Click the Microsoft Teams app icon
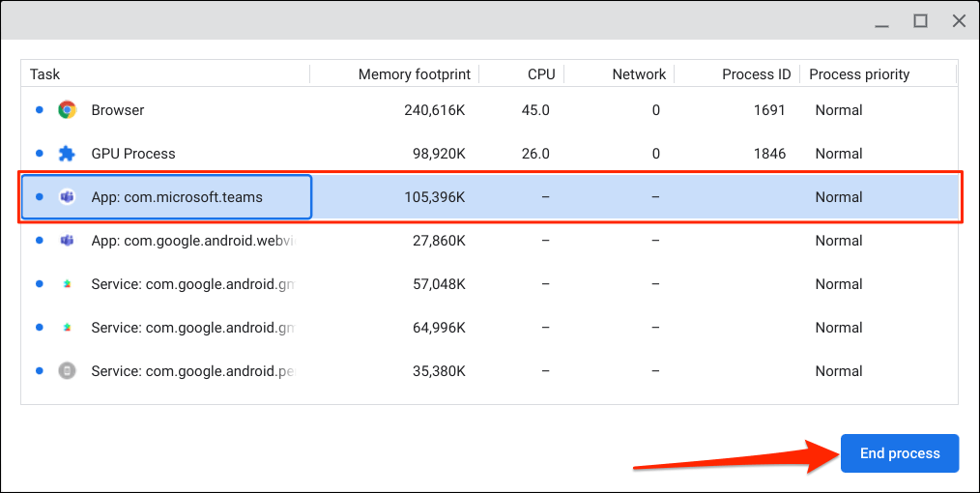 [x=67, y=197]
